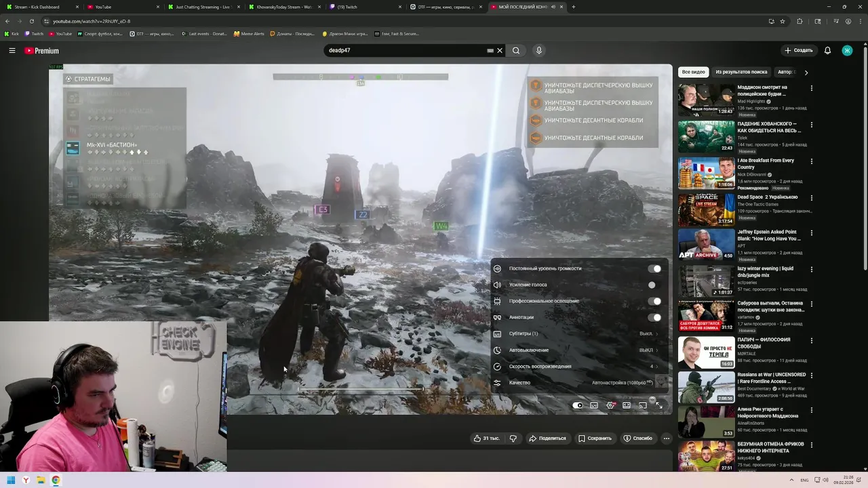Dislike the video with thumbs down
This screenshot has width=868, height=488.
(x=513, y=438)
